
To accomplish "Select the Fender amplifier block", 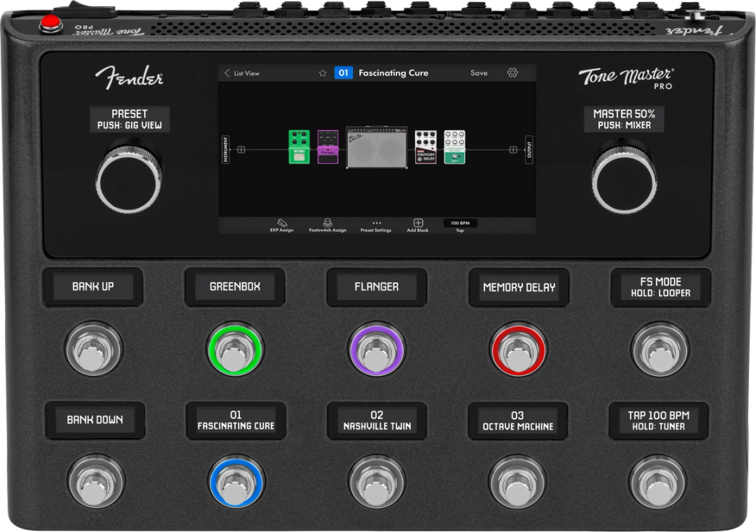I will [x=377, y=148].
